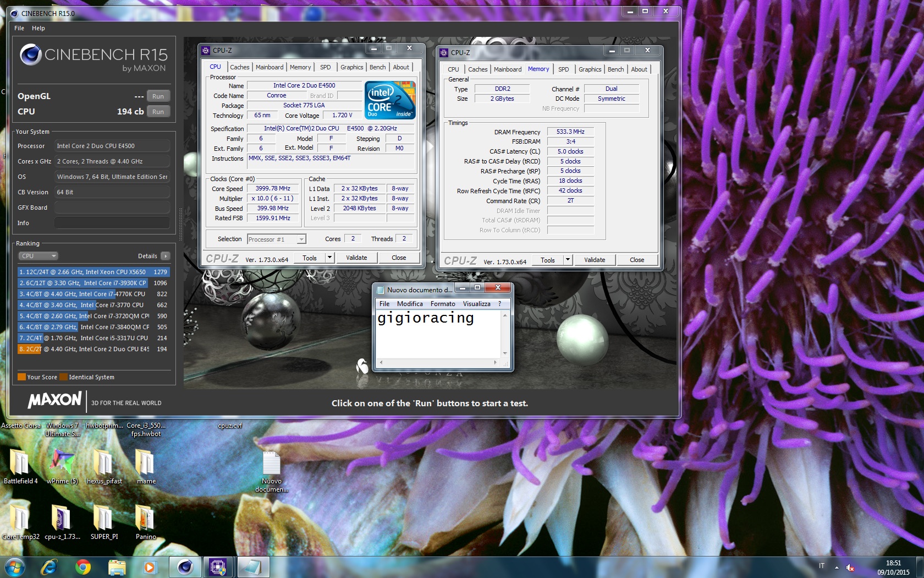Select ranking entry Core 2 Duo 194
924x578 pixels.
point(94,349)
